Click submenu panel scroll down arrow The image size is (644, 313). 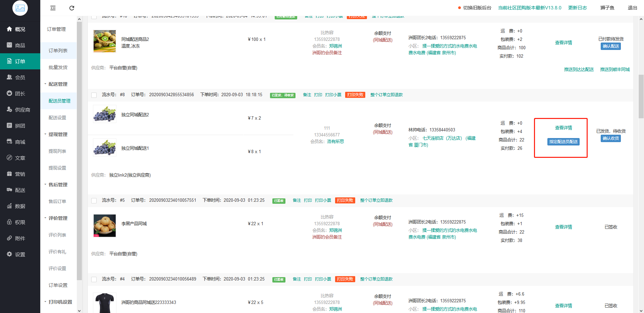coord(79,311)
